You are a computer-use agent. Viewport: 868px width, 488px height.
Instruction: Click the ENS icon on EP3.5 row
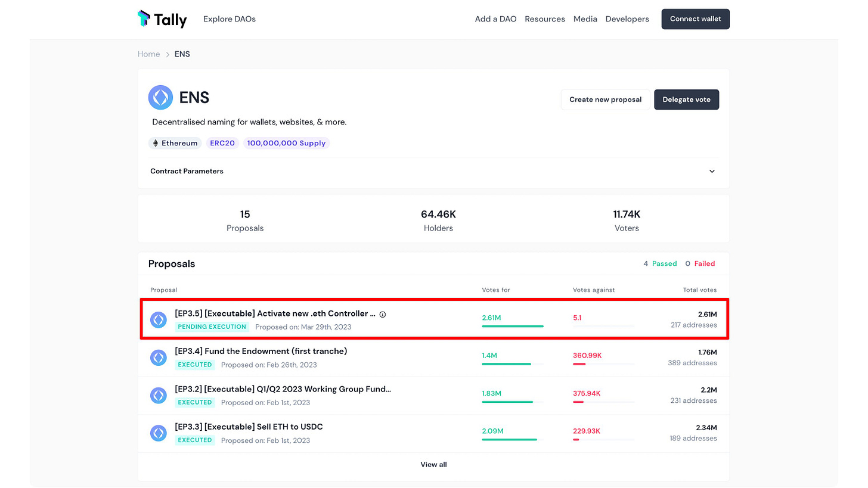point(159,320)
